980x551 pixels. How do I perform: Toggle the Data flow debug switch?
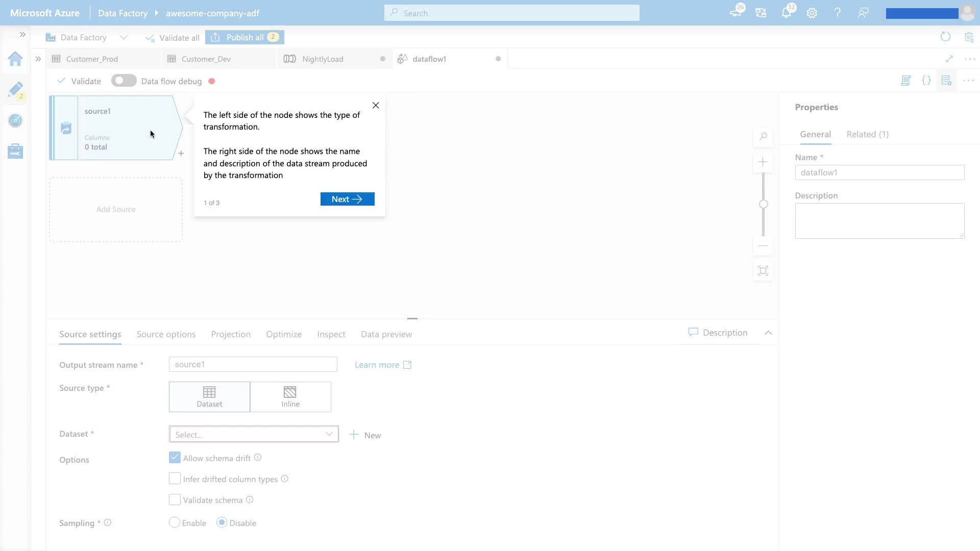tap(124, 81)
